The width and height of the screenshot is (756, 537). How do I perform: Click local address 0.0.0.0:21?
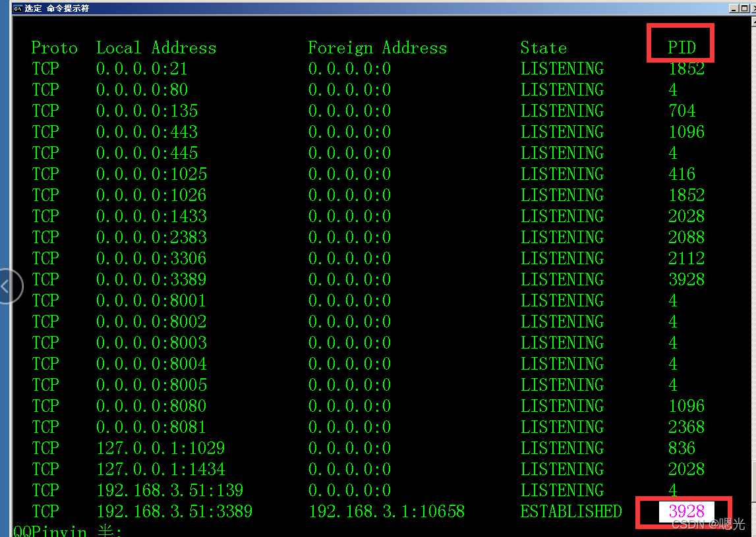pos(142,69)
